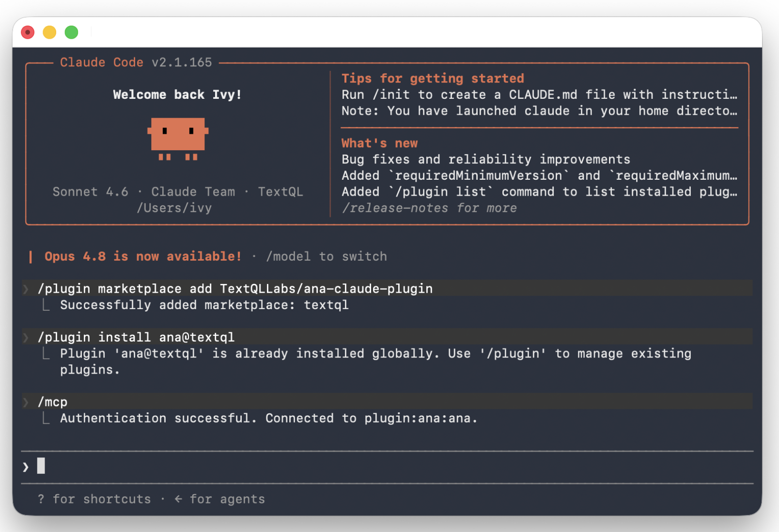Viewport: 779px width, 532px height.
Task: Click the yellow minimize window button
Action: coord(49,32)
